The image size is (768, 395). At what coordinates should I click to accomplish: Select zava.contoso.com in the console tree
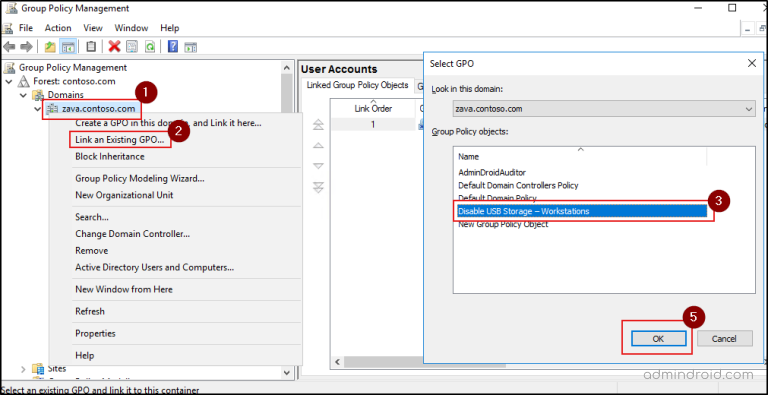pos(98,109)
